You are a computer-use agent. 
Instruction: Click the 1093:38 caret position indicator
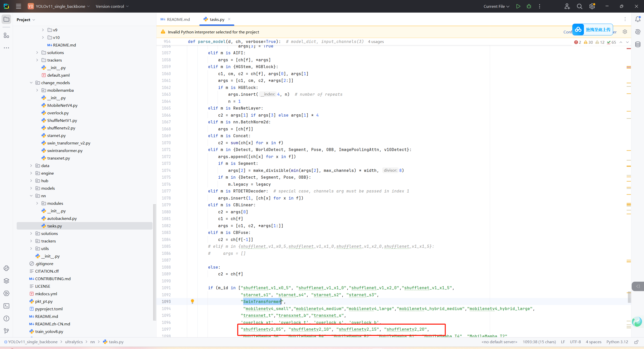(539, 342)
